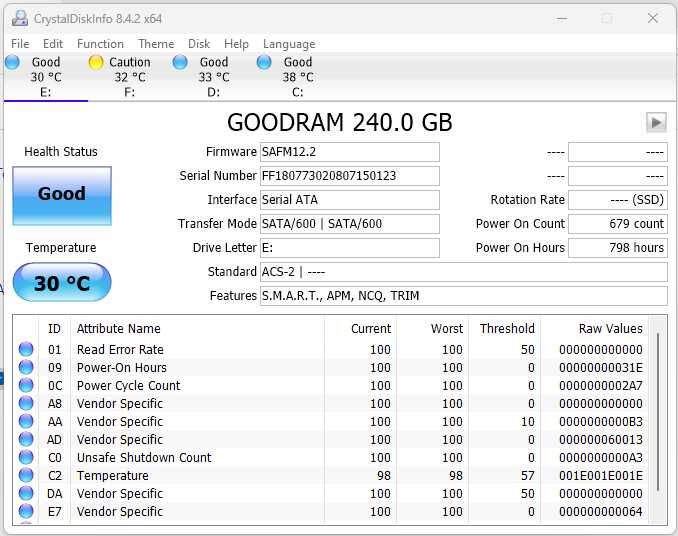Click the Drive Letter field E:
678x536 pixels.
point(349,248)
